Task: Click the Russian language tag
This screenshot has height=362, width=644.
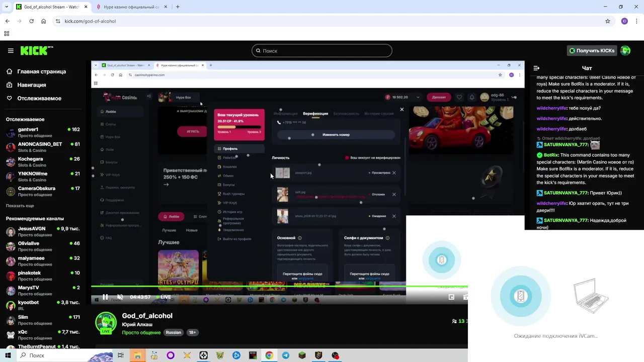Action: (174, 332)
